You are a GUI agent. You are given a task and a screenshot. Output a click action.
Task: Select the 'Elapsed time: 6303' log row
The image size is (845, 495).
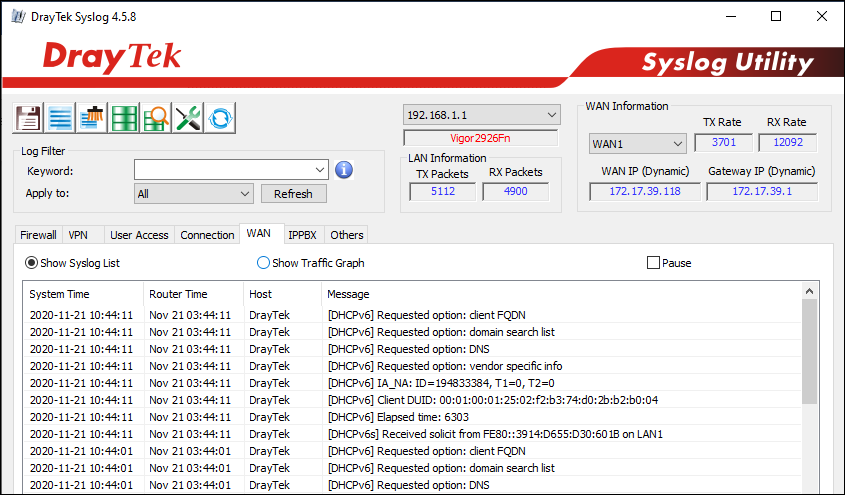click(412, 417)
